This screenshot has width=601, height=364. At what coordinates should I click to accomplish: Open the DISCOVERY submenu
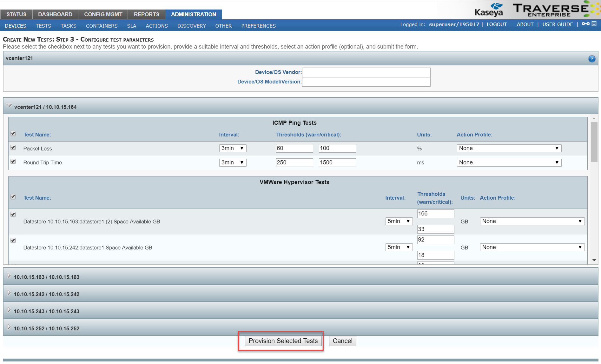[x=192, y=26]
